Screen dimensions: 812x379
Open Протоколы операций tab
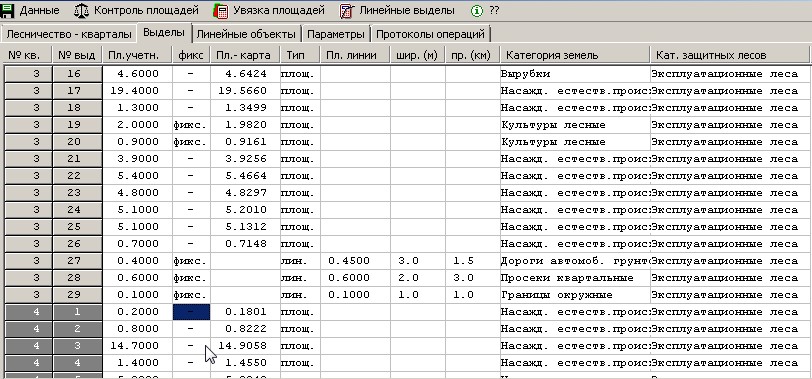(x=430, y=34)
